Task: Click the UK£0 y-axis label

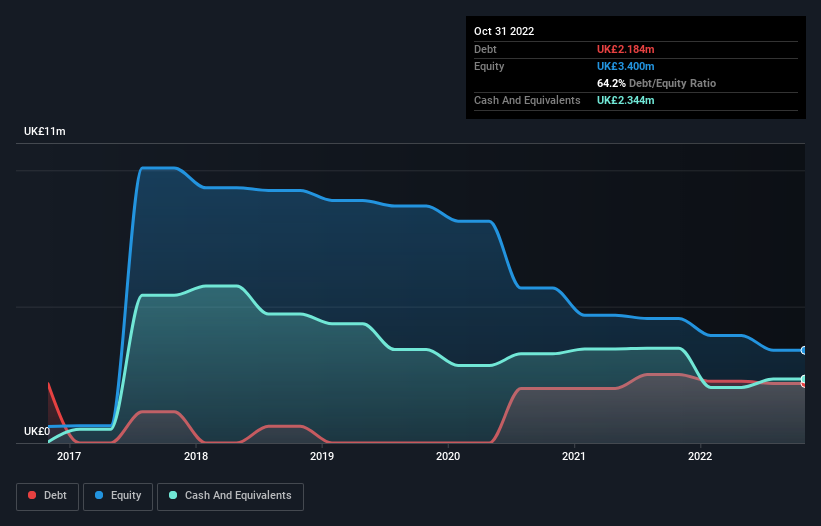Action: (x=37, y=431)
